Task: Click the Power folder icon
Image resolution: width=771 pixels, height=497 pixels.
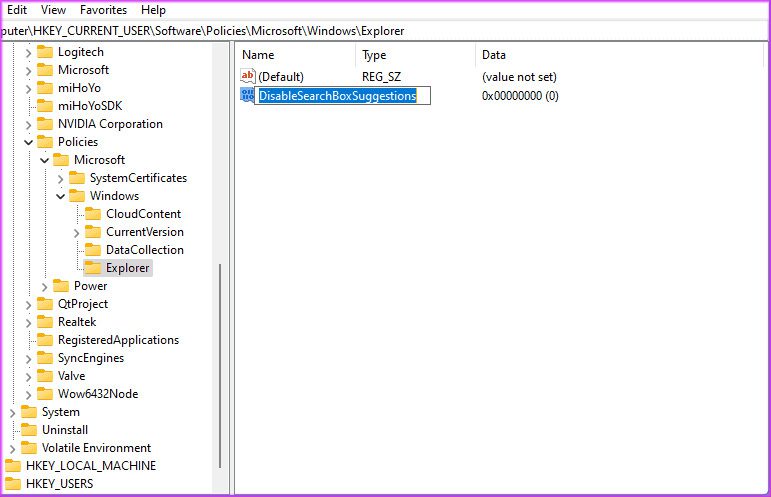Action: click(61, 286)
